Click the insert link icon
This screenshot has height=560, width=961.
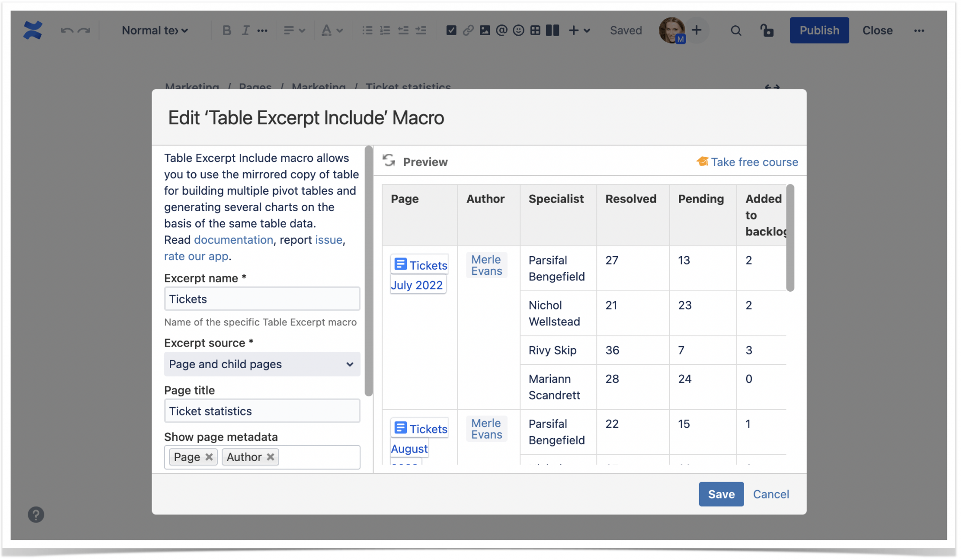point(468,30)
